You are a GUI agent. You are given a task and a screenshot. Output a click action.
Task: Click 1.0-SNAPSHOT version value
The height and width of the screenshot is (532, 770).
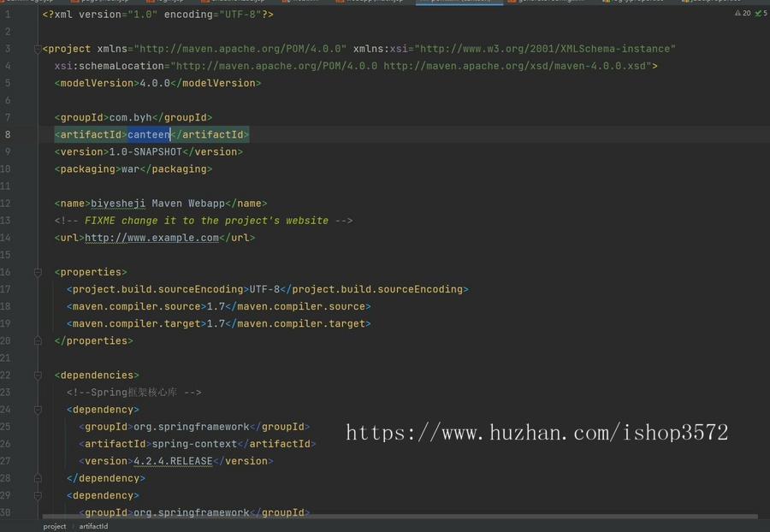tap(145, 151)
